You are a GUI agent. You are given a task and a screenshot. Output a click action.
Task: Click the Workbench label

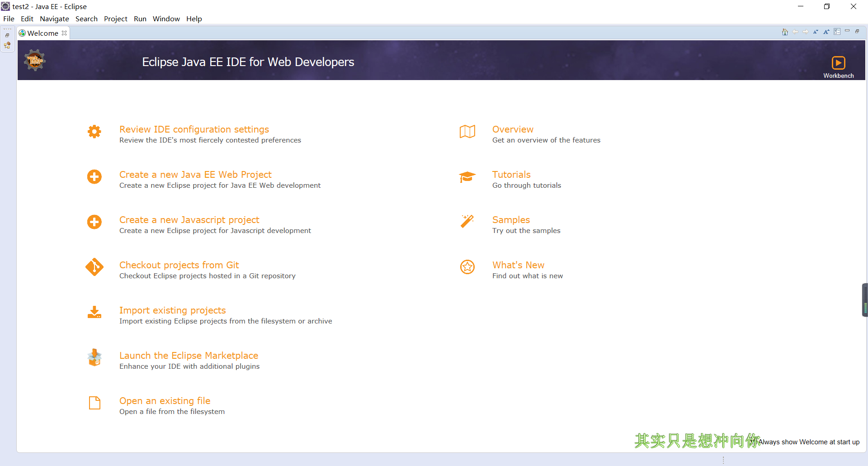point(838,76)
